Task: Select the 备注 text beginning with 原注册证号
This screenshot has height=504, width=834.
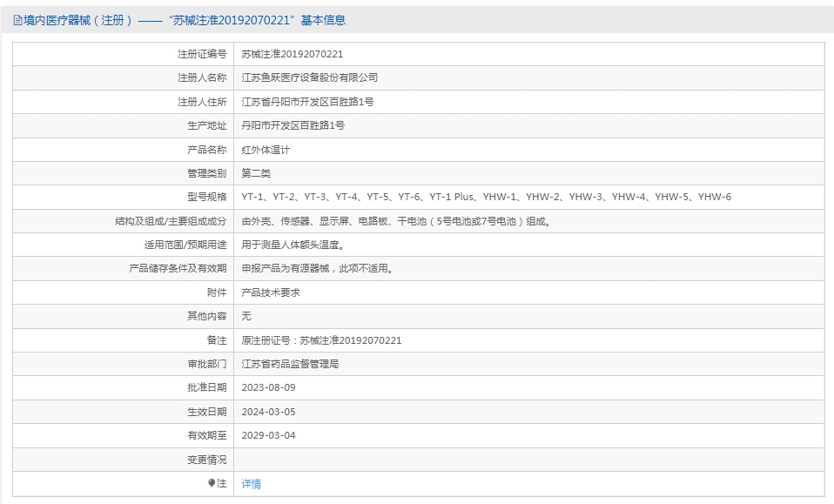Action: coord(321,340)
